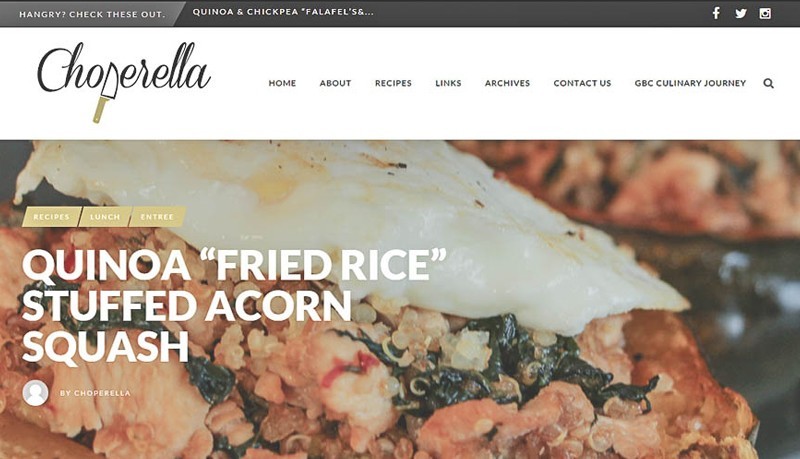Open the Instagram social icon
The image size is (800, 459).
(x=765, y=14)
